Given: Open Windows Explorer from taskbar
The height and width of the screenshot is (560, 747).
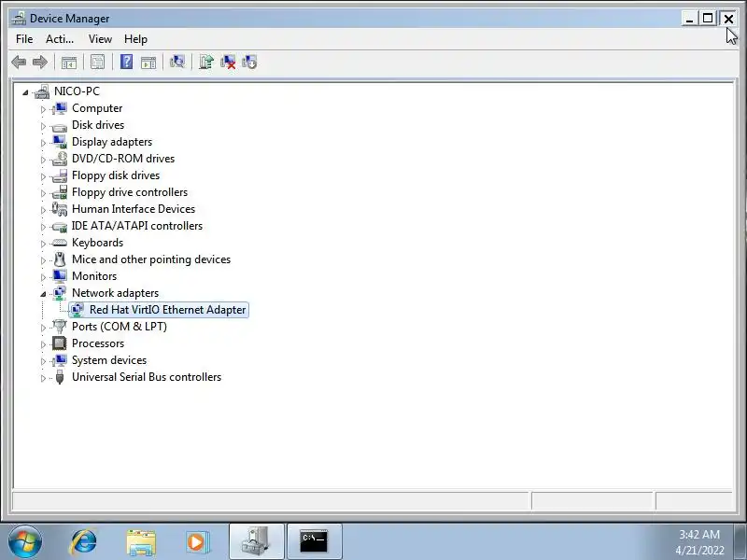Looking at the screenshot, I should [x=141, y=542].
